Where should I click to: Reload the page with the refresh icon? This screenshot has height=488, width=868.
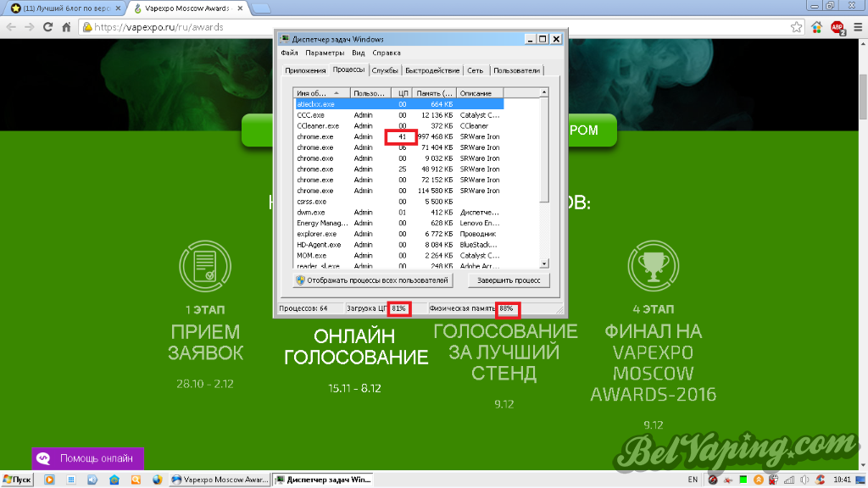(x=47, y=26)
